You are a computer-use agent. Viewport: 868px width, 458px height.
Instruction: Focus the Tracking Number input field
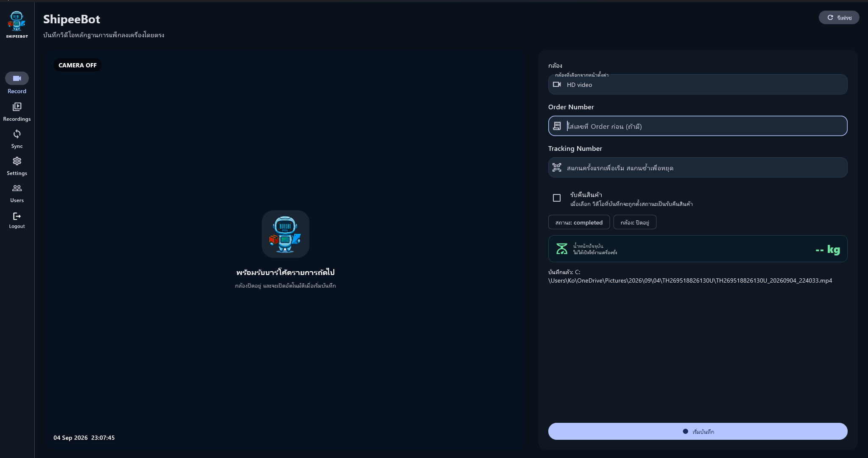(x=698, y=167)
